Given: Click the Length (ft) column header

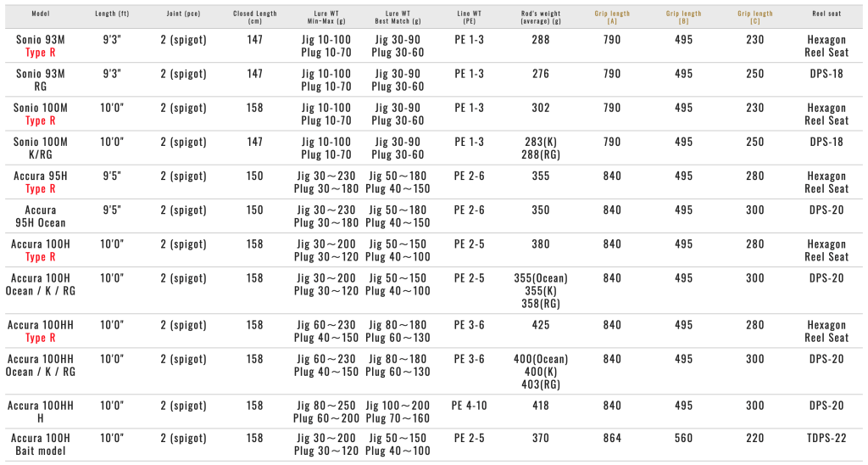Looking at the screenshot, I should (x=112, y=14).
